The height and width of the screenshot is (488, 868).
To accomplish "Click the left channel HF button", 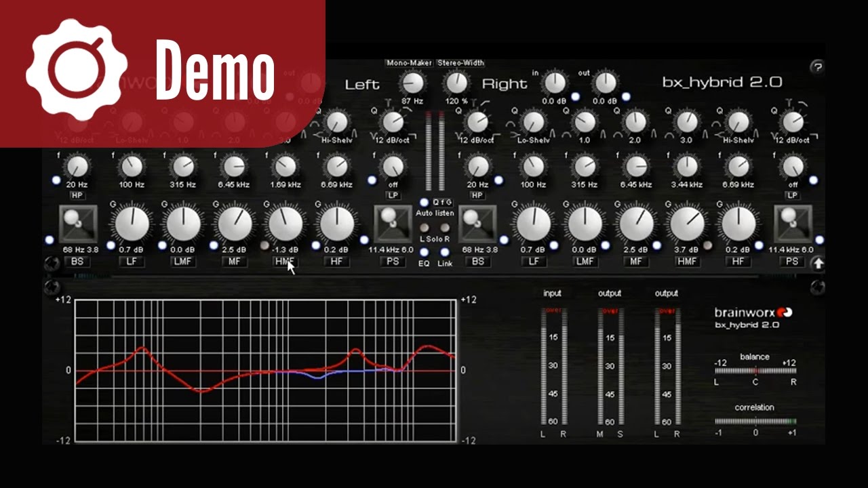I will [337, 262].
